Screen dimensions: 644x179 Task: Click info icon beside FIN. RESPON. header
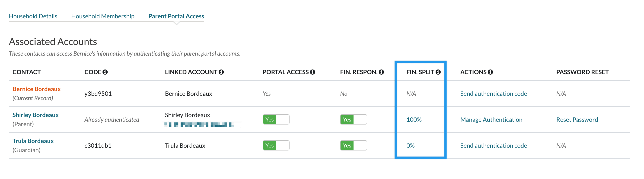coord(381,72)
